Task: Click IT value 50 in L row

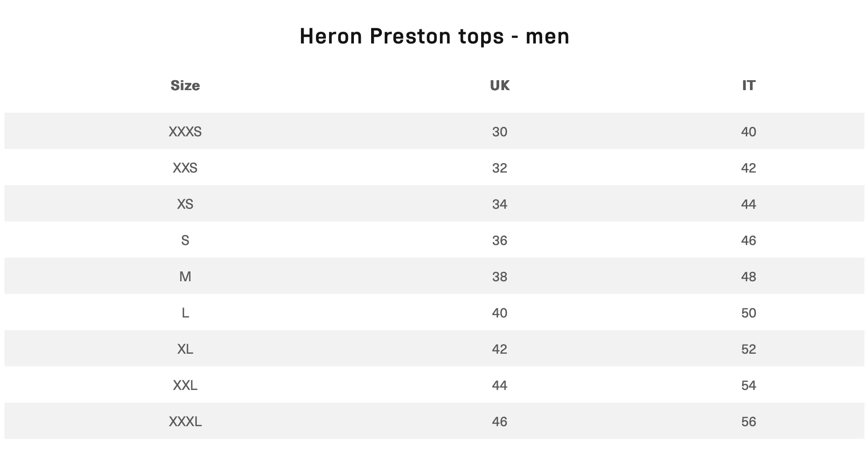Action: pyautogui.click(x=749, y=313)
